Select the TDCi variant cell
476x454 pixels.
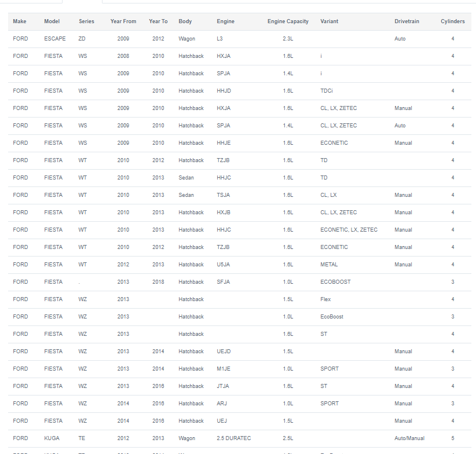pos(327,91)
